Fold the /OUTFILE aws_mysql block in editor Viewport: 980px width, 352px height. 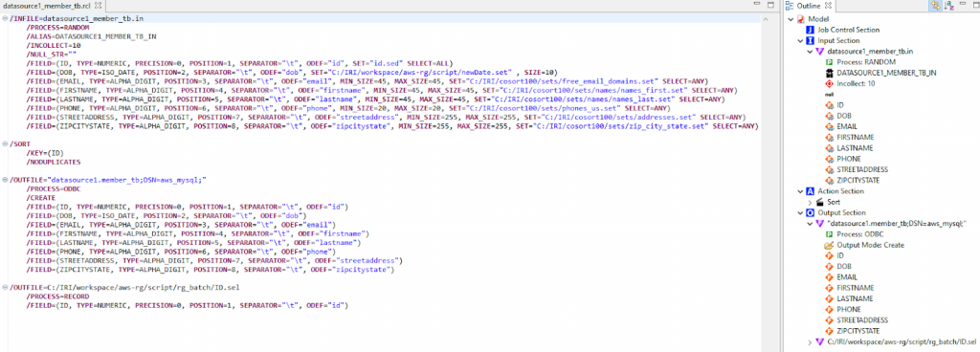coord(5,180)
